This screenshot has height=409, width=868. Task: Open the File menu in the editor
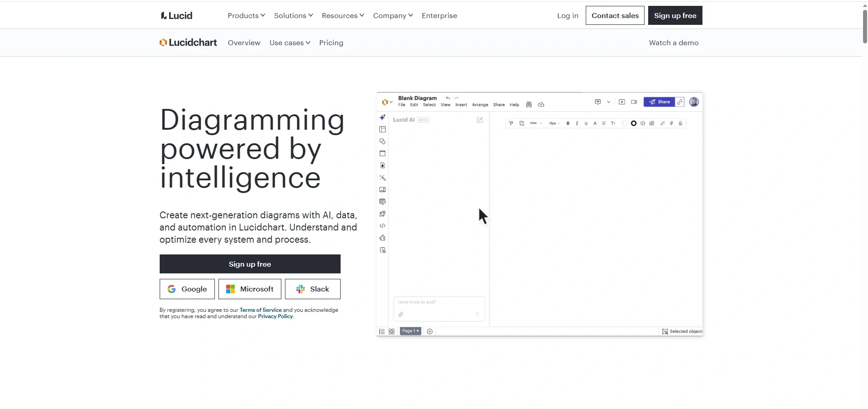point(402,104)
